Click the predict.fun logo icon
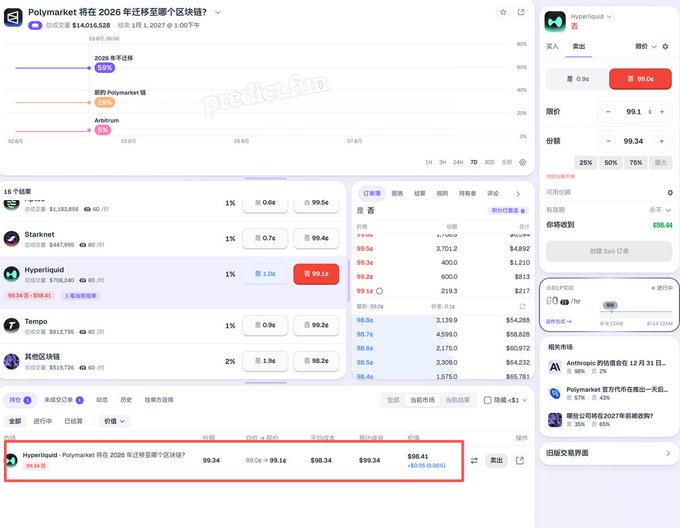This screenshot has height=528, width=680. pos(13,17)
